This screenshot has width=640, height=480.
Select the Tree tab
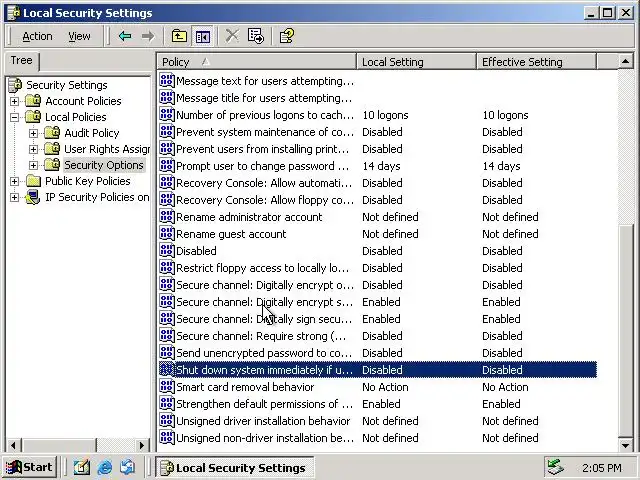[22, 61]
